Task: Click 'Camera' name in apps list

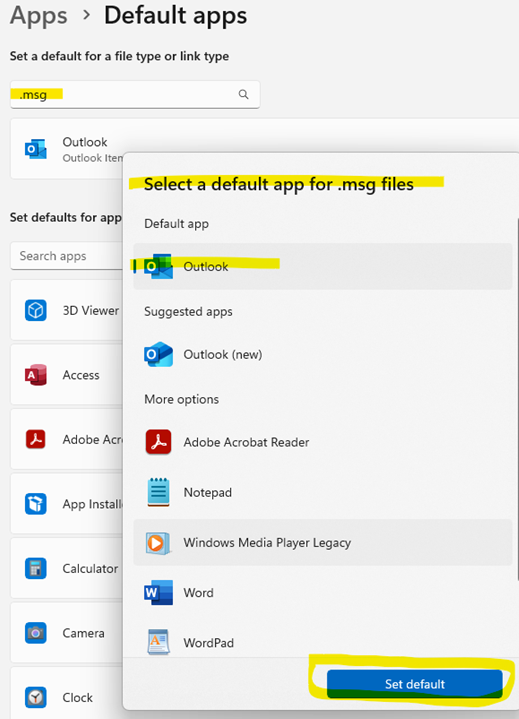Action: [x=83, y=633]
